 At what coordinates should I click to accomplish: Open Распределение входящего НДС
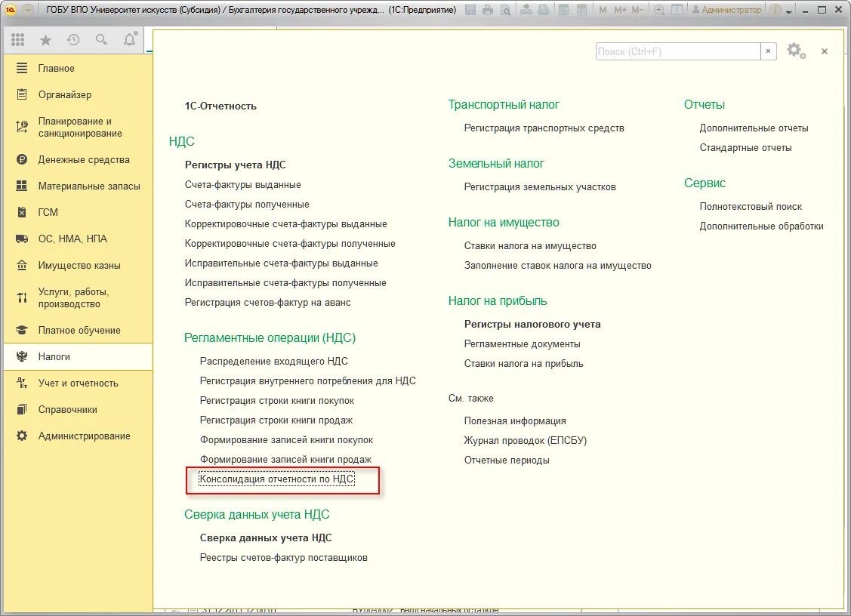[x=274, y=361]
